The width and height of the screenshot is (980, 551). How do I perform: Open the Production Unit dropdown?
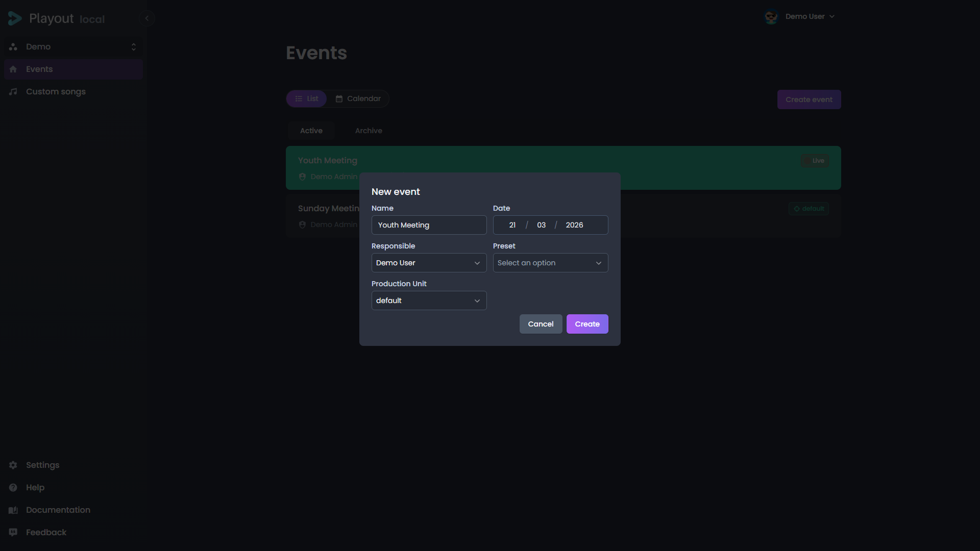pos(429,300)
